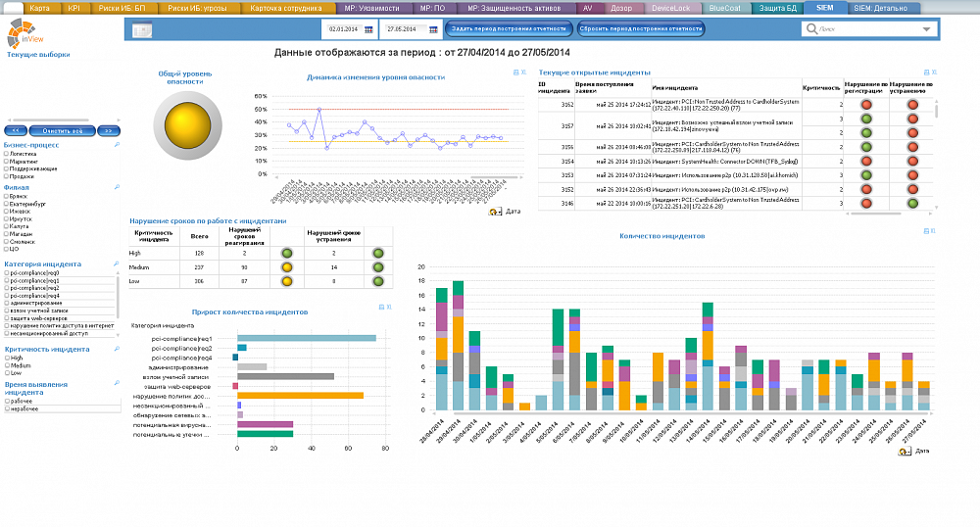This screenshot has width=980, height=527.
Task: Click the forward >> selections button
Action: click(109, 130)
